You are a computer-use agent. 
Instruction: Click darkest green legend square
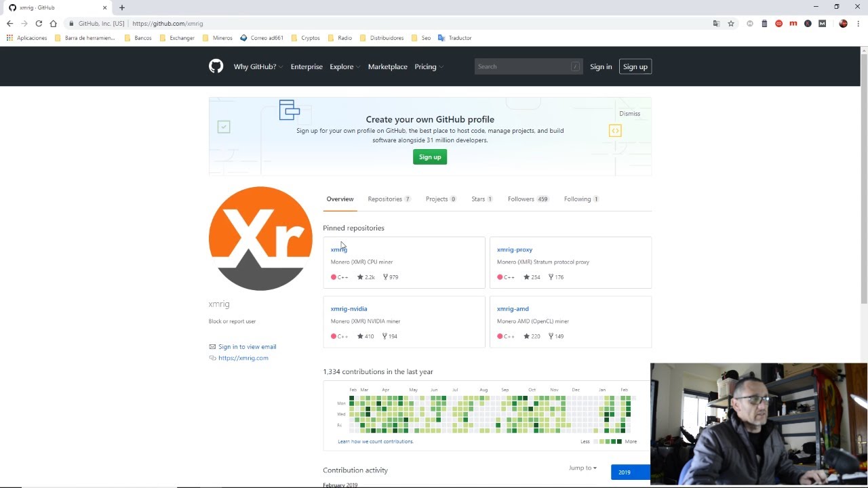point(619,441)
